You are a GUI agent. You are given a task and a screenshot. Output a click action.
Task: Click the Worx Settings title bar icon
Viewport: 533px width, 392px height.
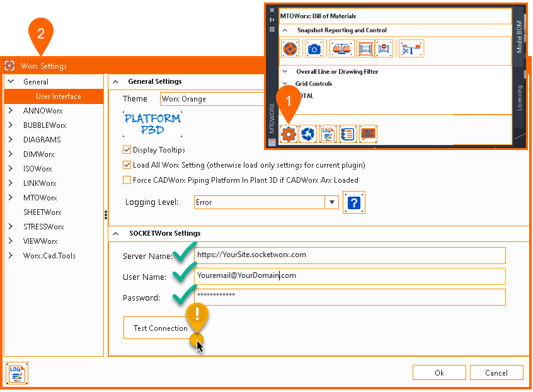(9, 66)
